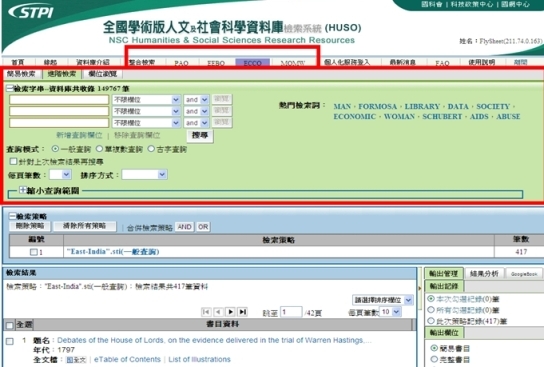This screenshot has width=544, height=367.
Task: Collapse the 檢索字串 section
Action: 10,88
